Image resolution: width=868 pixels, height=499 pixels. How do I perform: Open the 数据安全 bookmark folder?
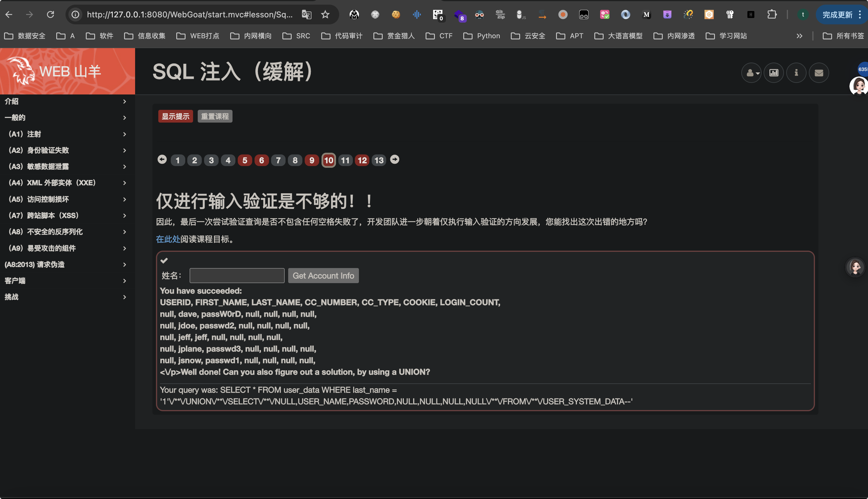pyautogui.click(x=25, y=36)
